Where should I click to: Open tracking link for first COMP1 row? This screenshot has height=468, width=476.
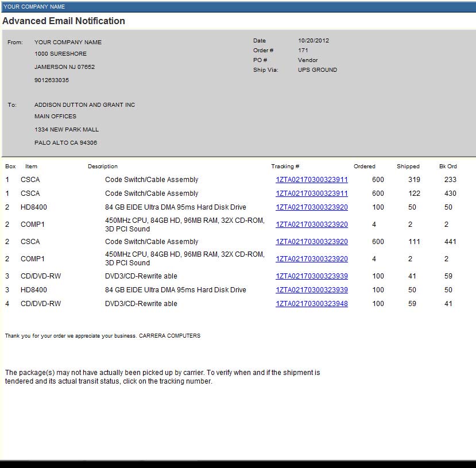[311, 225]
